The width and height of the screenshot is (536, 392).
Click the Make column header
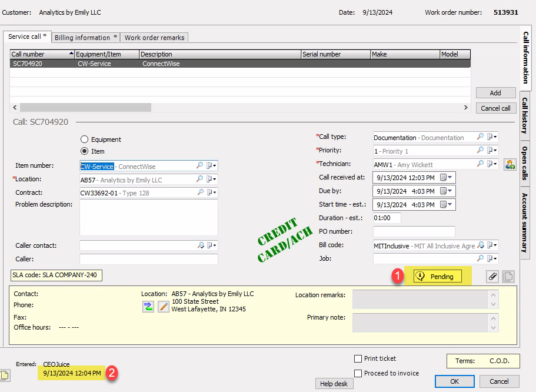tap(405, 54)
